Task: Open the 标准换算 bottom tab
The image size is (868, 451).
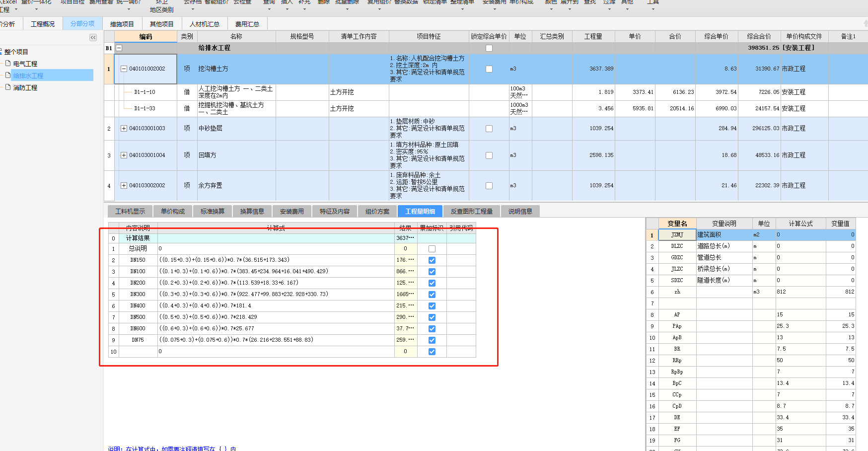Action: 213,211
